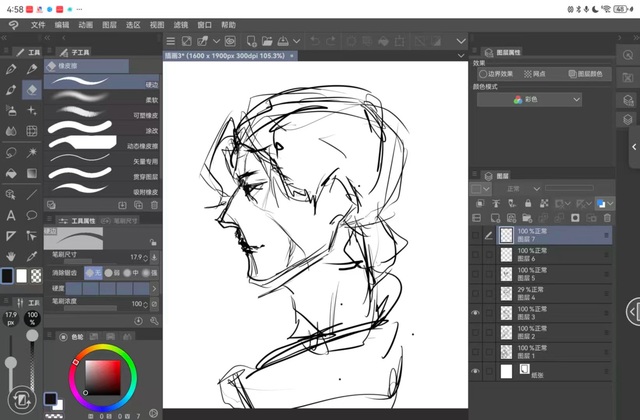Image resolution: width=640 pixels, height=420 pixels.
Task: Open the 图层 menu in menu bar
Action: pyautogui.click(x=110, y=24)
